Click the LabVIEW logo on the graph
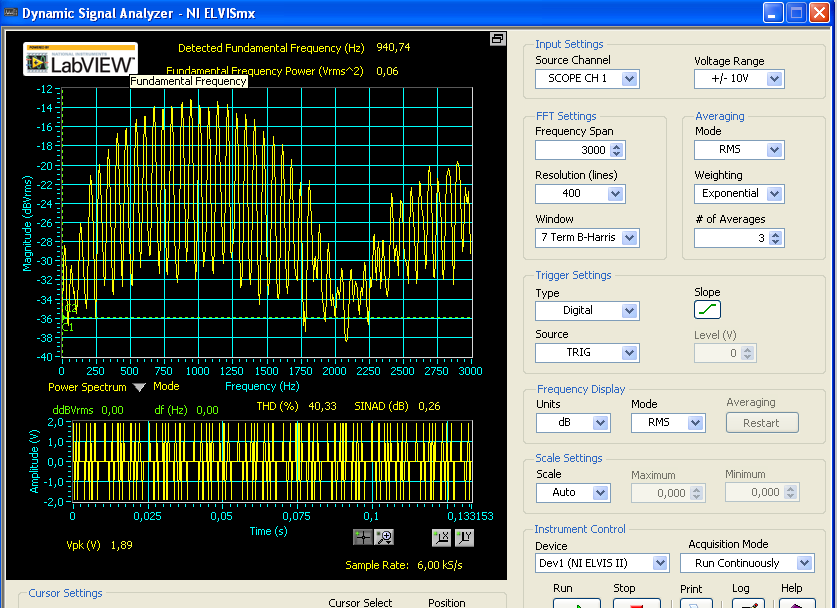837x608 pixels. click(x=81, y=59)
